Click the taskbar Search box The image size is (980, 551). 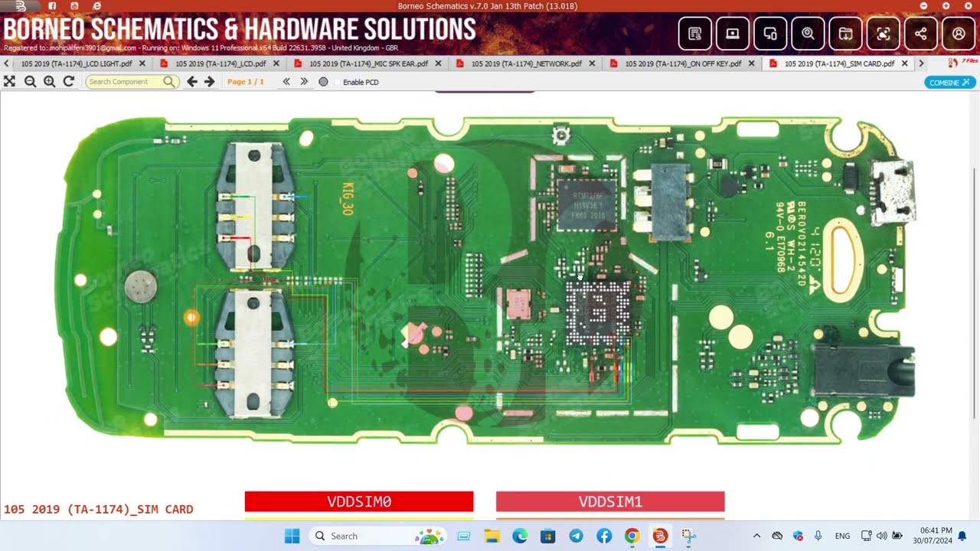click(x=377, y=536)
